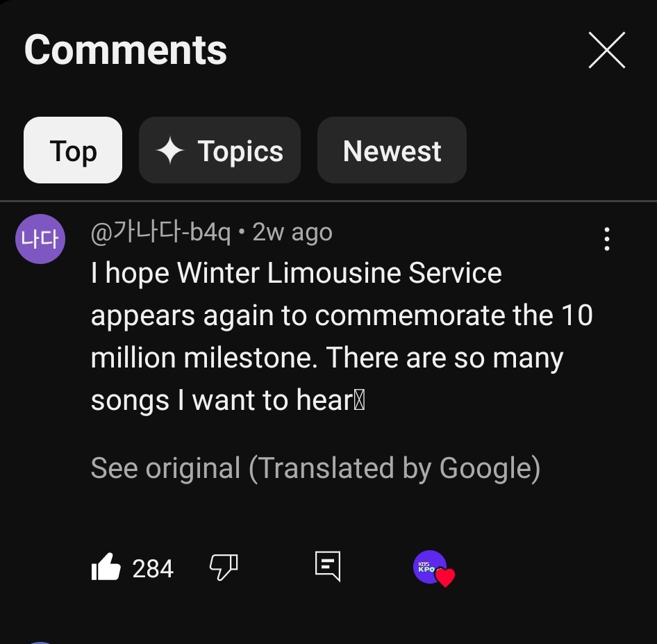This screenshot has height=644, width=657.
Task: Click the 284 like count
Action: [x=153, y=569]
